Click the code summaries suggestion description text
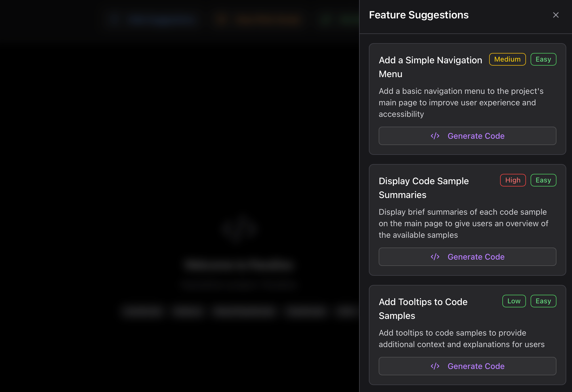 point(463,223)
